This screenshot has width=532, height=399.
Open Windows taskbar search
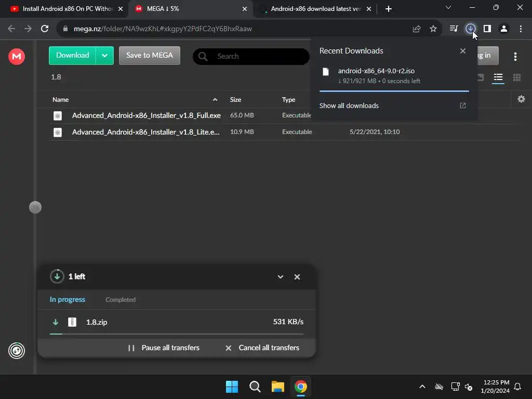pyautogui.click(x=255, y=387)
